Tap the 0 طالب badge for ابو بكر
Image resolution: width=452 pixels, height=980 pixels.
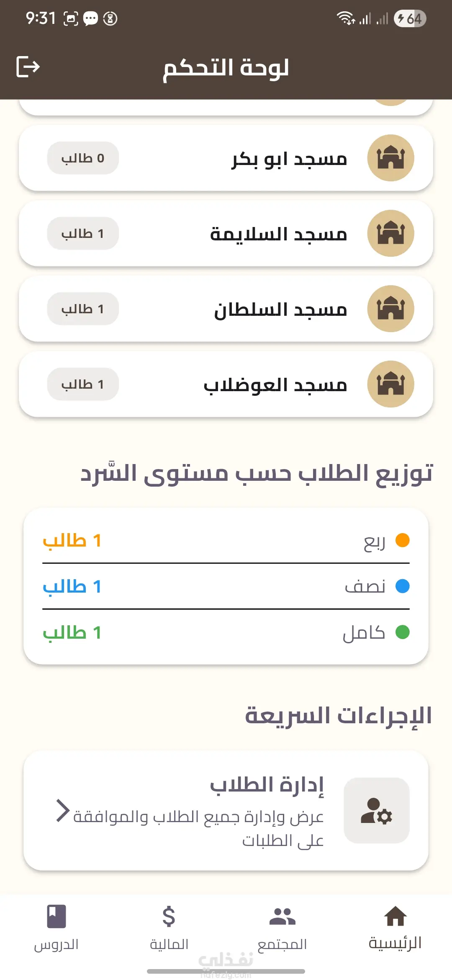83,158
